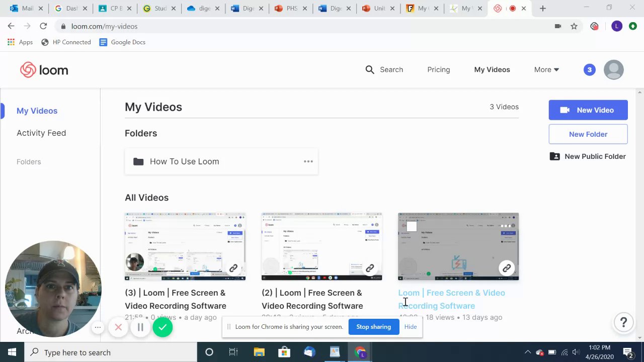Click the taskbar clock showing 1:02 PM
This screenshot has height=362, width=644.
click(x=599, y=352)
